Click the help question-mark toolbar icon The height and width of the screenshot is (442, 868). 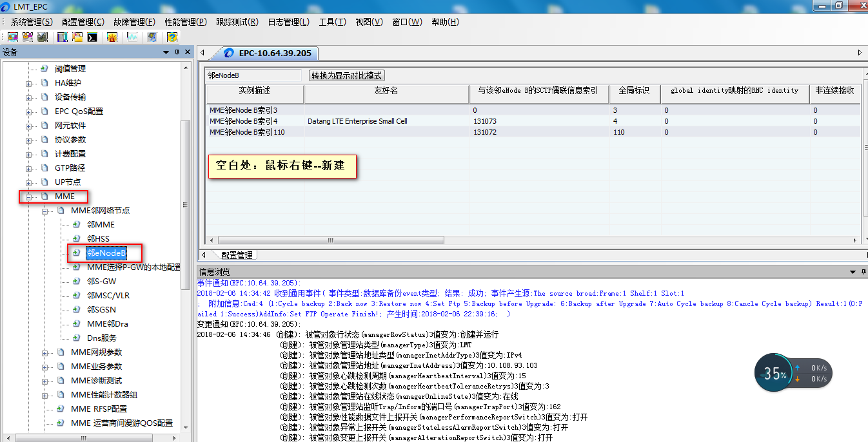(x=172, y=37)
